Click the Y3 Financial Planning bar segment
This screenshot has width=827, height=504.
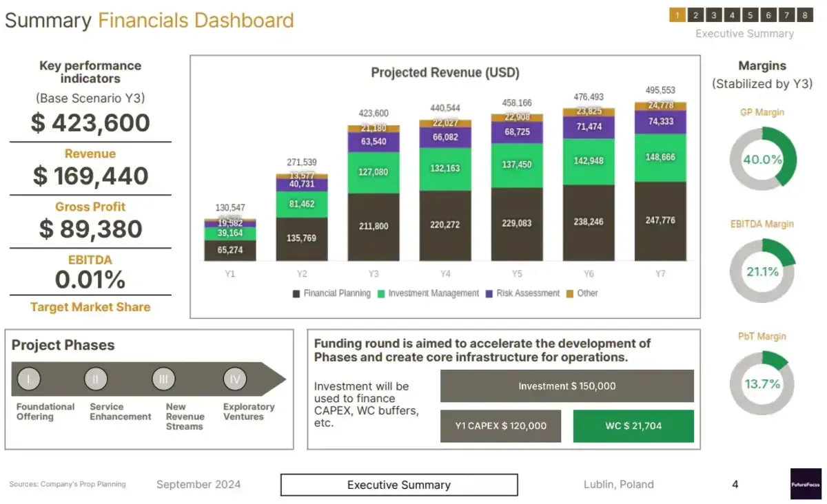(374, 227)
